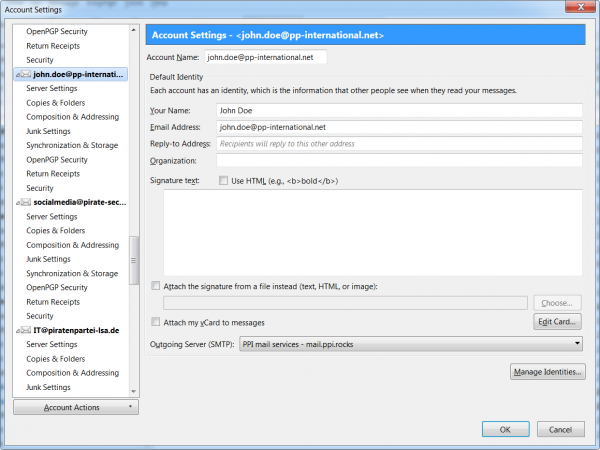
Task: Open Junk Settings under socialmedia account
Action: click(x=48, y=259)
